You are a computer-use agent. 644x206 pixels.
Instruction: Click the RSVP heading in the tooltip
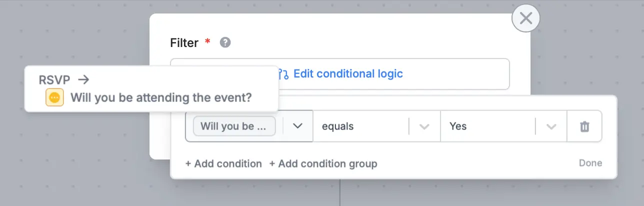point(54,79)
